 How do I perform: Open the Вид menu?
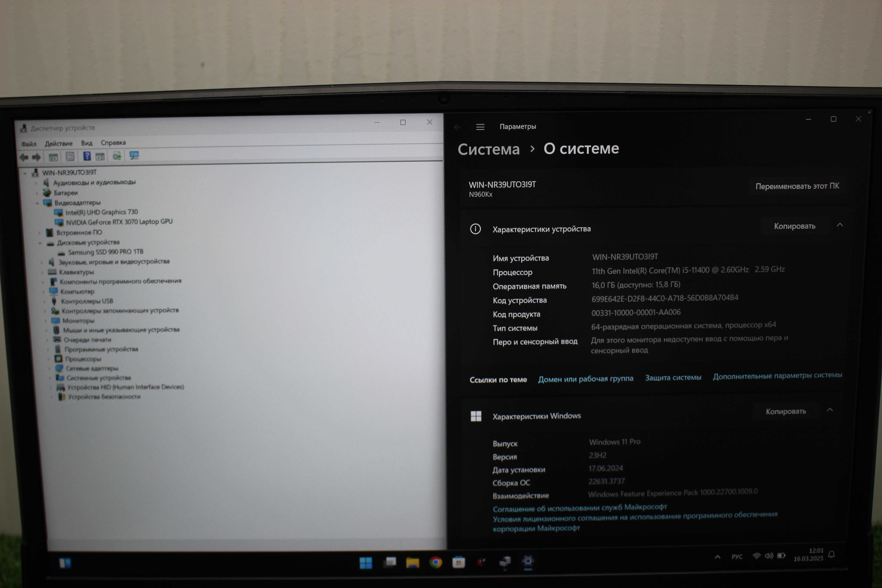87,143
